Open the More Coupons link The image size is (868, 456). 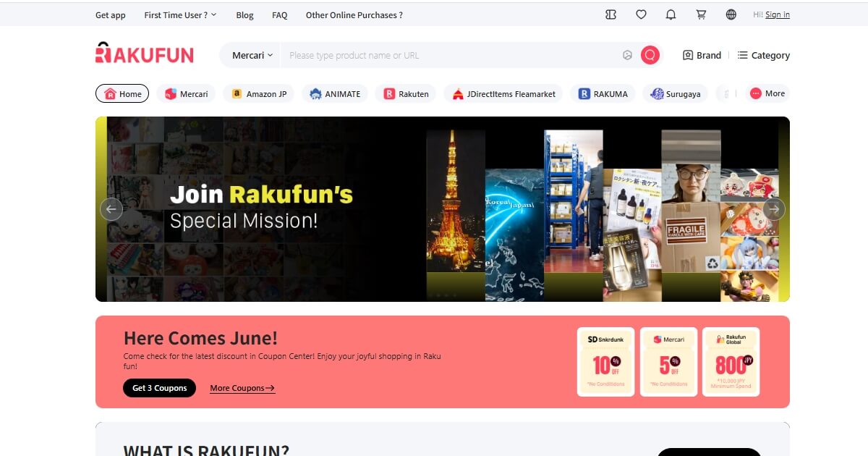(242, 388)
